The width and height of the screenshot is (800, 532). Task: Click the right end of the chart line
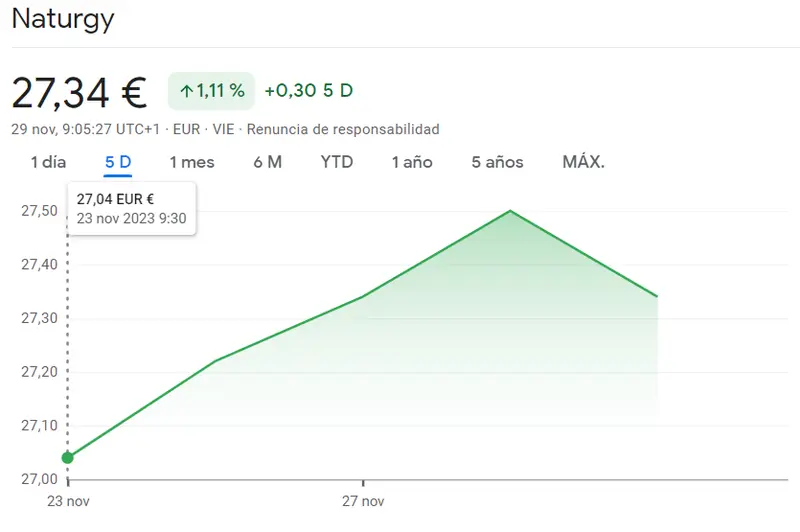(x=656, y=296)
